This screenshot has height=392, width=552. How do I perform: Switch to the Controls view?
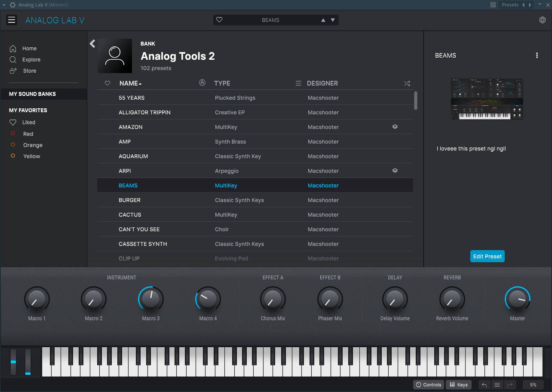[x=428, y=385]
